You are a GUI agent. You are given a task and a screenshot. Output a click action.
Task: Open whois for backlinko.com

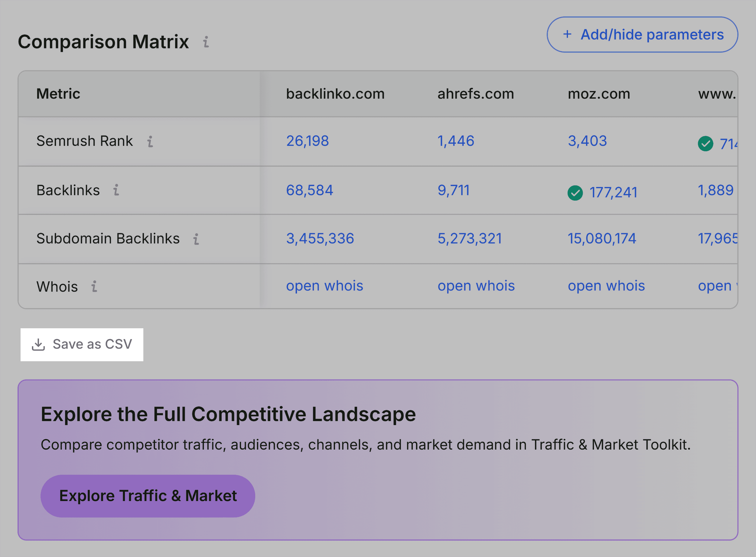[x=324, y=286]
